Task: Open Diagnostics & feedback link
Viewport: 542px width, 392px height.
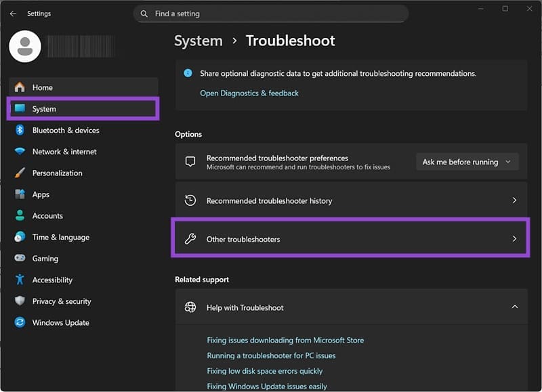Action: (x=251, y=93)
